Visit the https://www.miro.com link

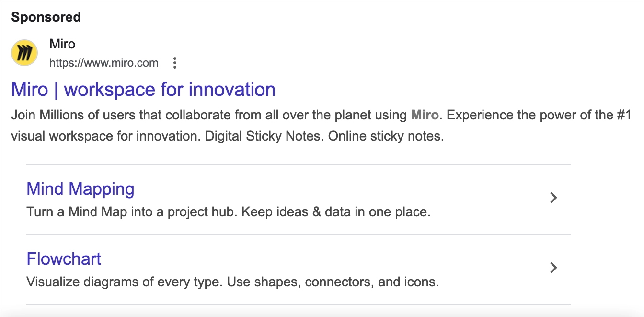point(105,63)
